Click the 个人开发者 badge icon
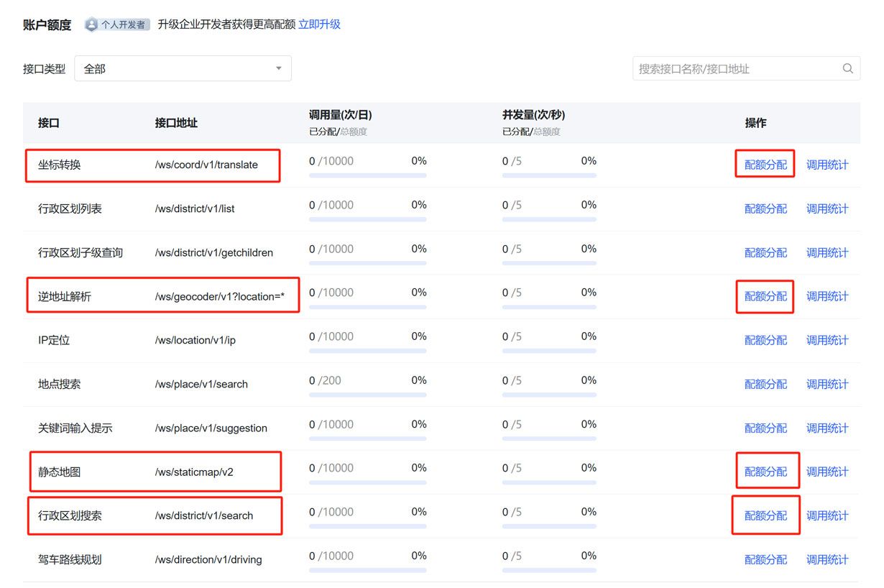Image resolution: width=884 pixels, height=588 pixels. [91, 24]
